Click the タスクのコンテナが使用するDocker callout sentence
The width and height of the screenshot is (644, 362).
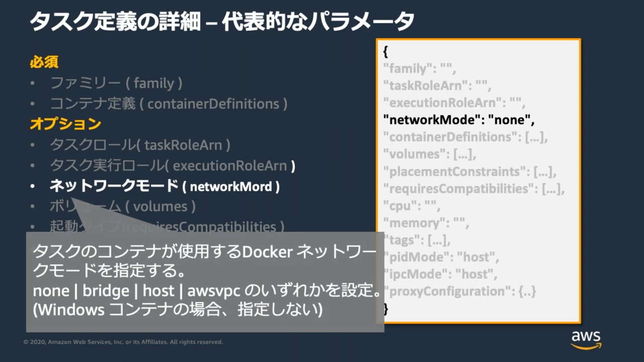pyautogui.click(x=205, y=261)
